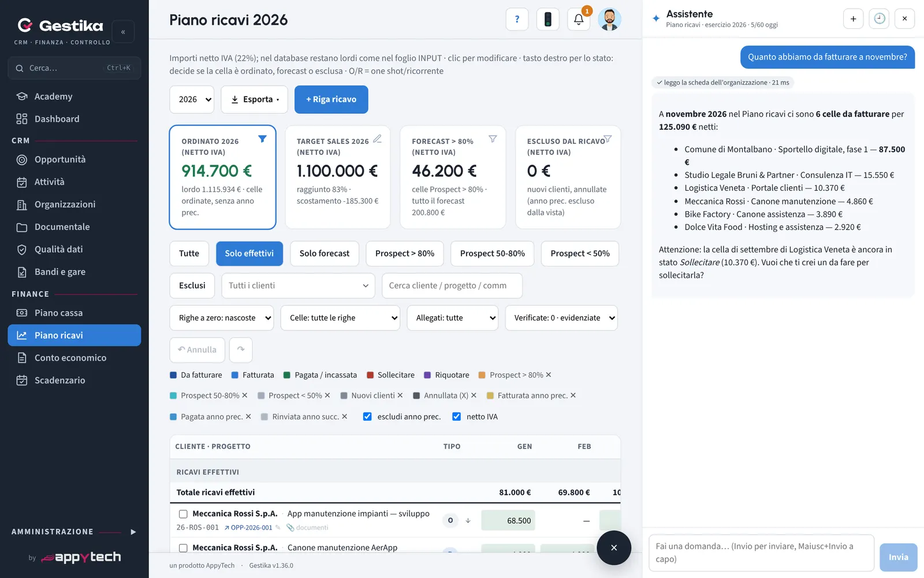Toggle the escludi anno prec. checkbox
Viewport: 924px width, 578px height.
click(x=367, y=416)
